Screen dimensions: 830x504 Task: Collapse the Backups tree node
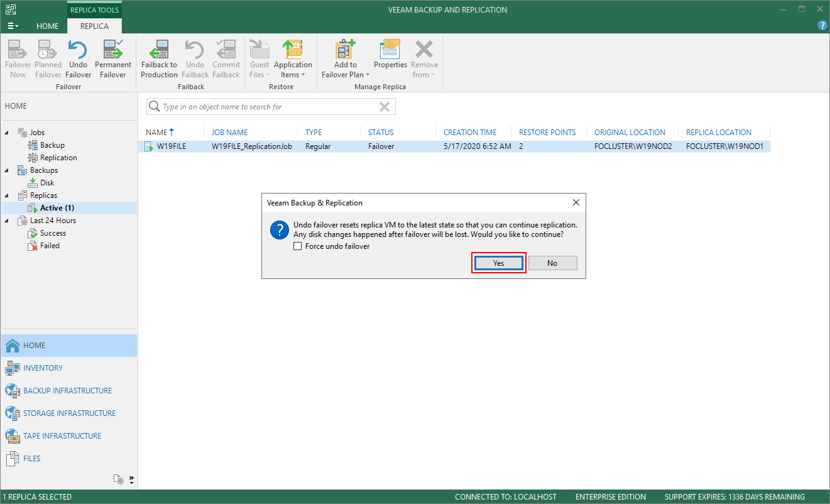[x=8, y=170]
